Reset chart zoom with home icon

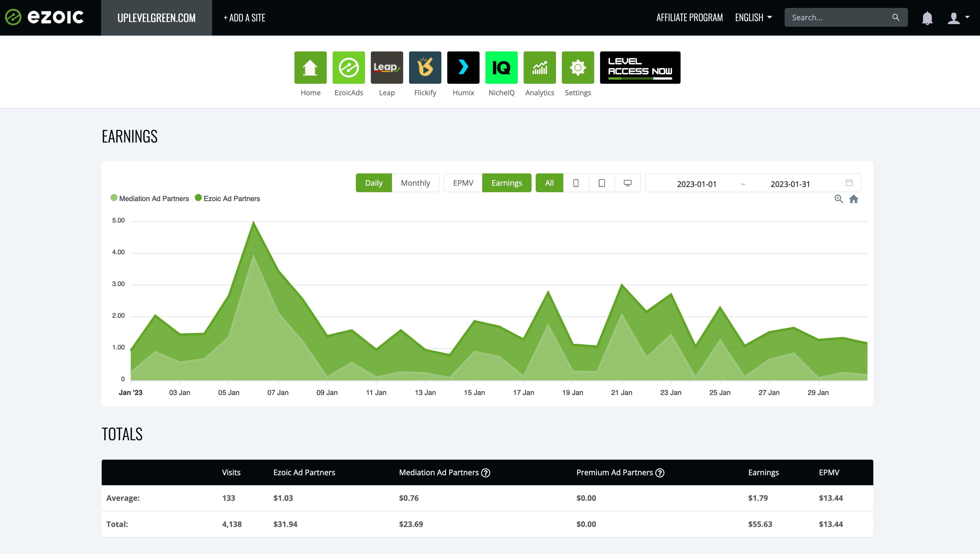pyautogui.click(x=854, y=199)
